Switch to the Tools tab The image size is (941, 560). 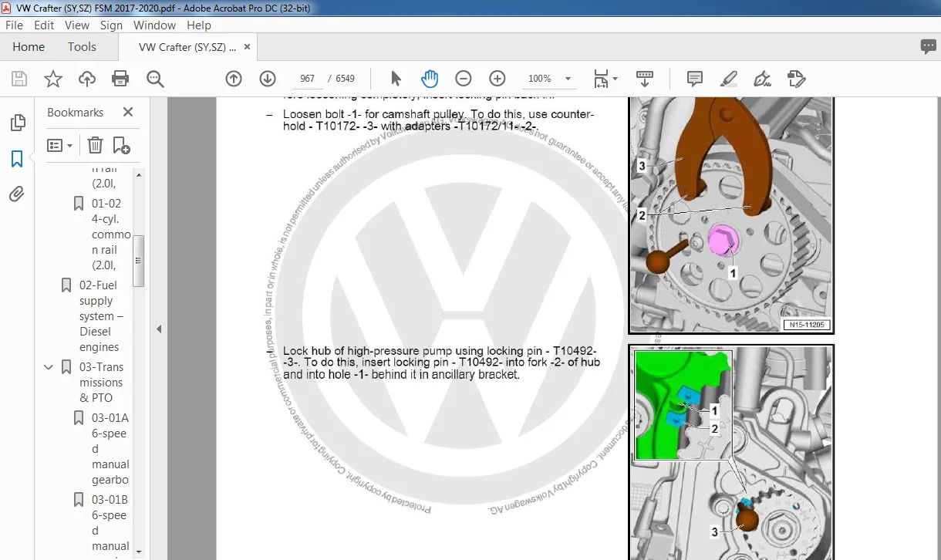(82, 47)
